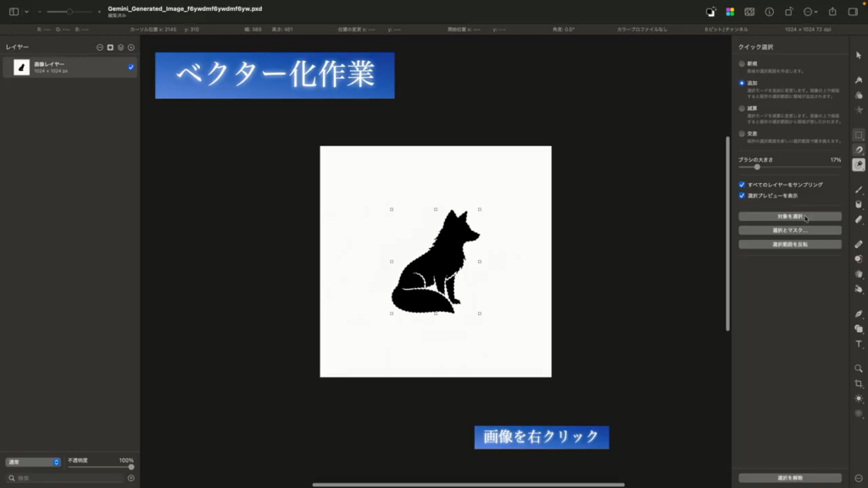Click the 対象を選択 button
Image resolution: width=868 pixels, height=488 pixels.
click(789, 217)
